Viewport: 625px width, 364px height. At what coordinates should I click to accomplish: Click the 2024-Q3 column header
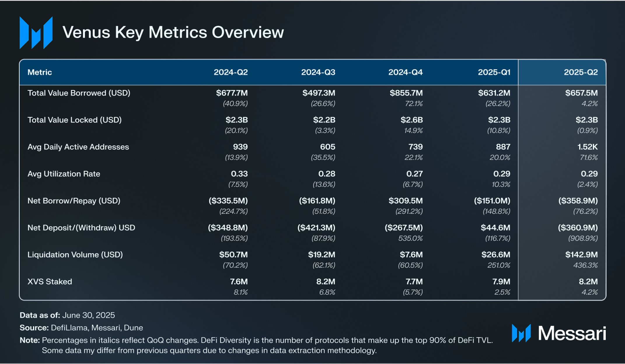(x=318, y=72)
